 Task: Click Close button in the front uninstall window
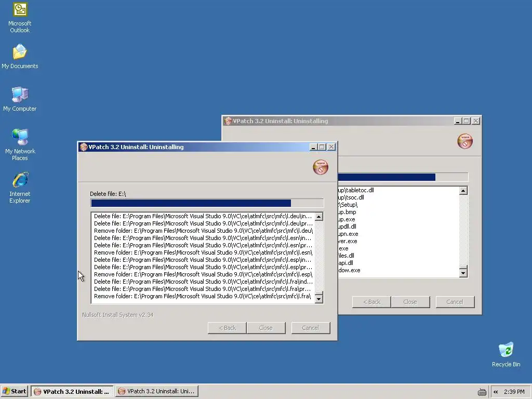tap(265, 328)
